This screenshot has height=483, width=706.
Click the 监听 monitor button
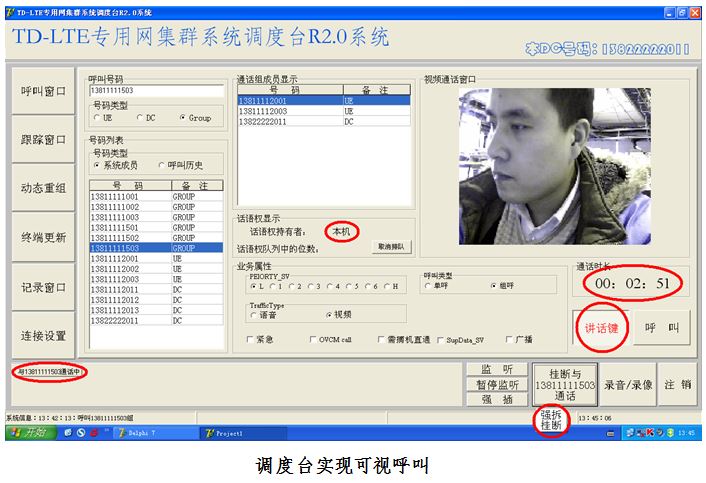click(497, 369)
